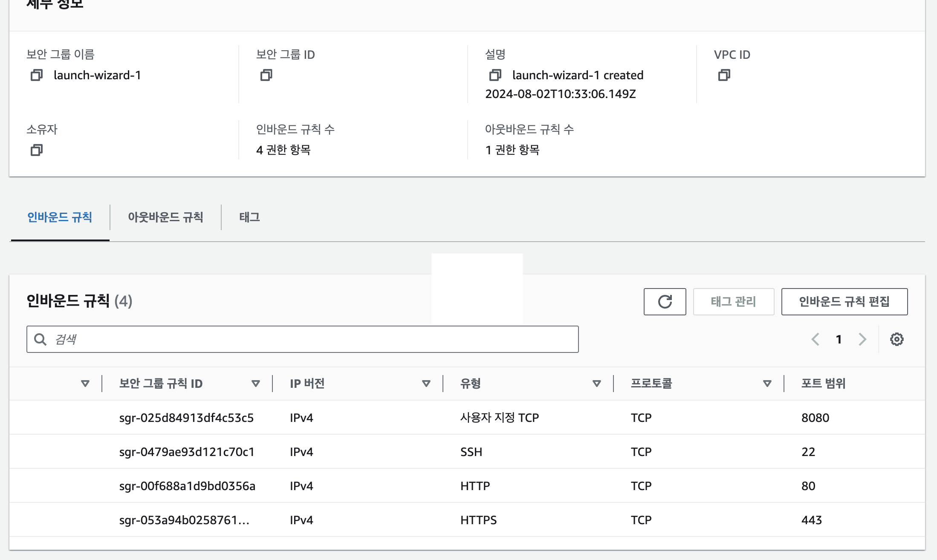Copy the security group name launch-wizard-1
The image size is (937, 560).
[37, 75]
